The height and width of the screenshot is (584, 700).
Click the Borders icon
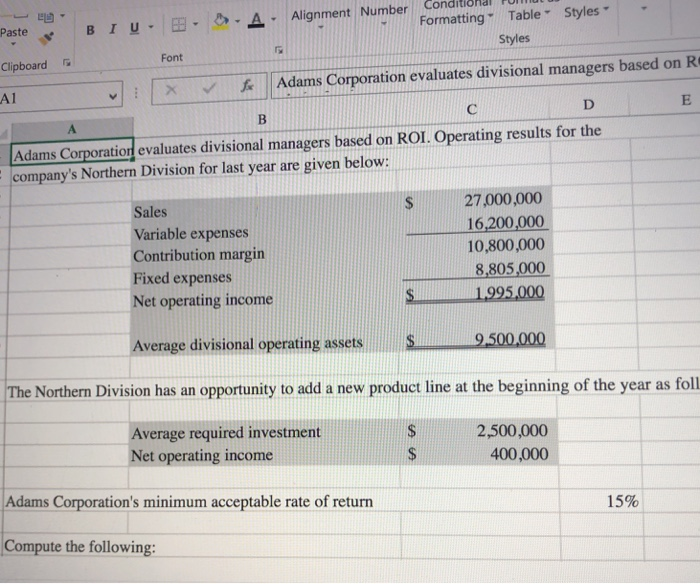click(x=179, y=25)
